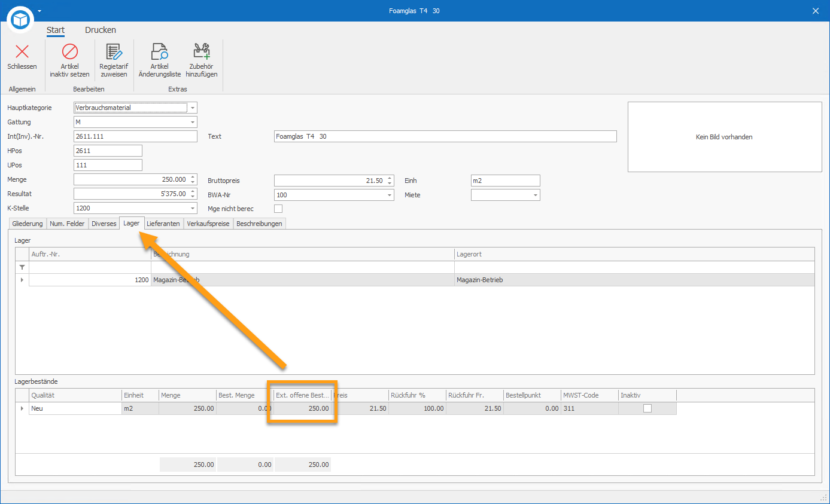Viewport: 830px width, 504px height.
Task: Click the MWST-Code 311 cell
Action: [589, 409]
